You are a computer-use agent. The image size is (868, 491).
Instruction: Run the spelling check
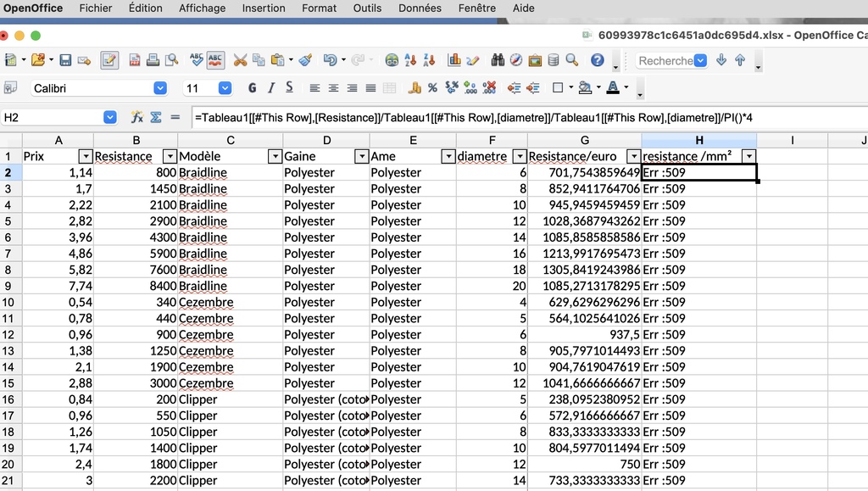point(196,60)
